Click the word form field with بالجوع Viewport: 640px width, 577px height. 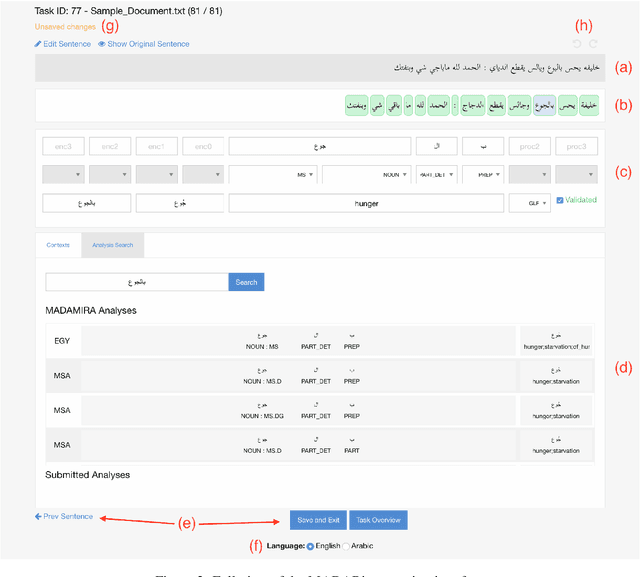87,203
